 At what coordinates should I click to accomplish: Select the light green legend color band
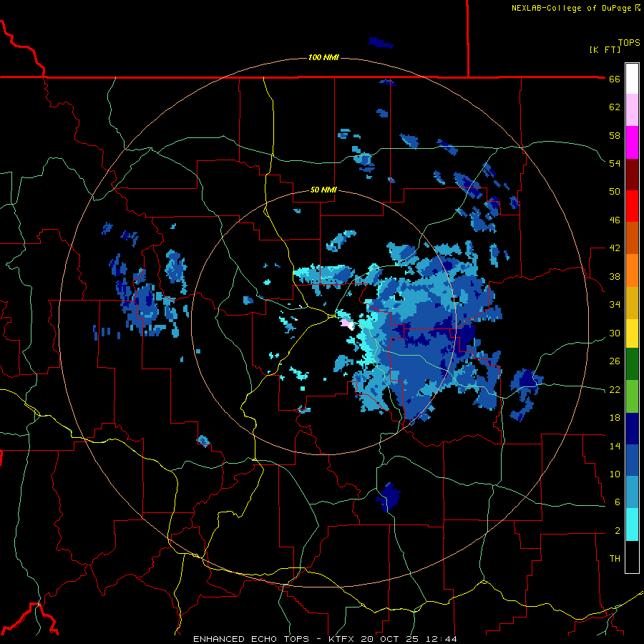click(632, 396)
